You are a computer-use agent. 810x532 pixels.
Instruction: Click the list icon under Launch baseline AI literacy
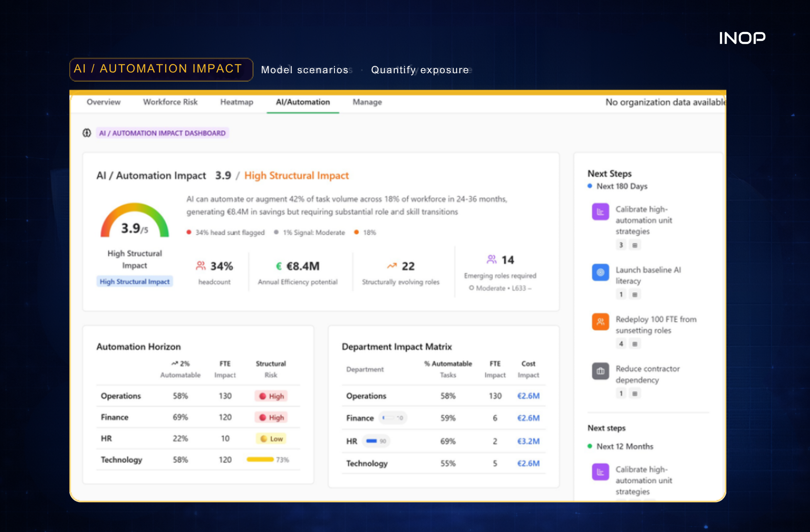[x=634, y=295]
